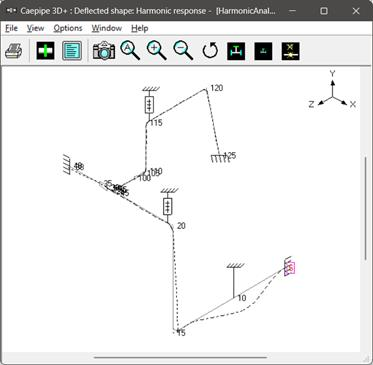
Task: Click node 120 label in the model
Action: (217, 88)
